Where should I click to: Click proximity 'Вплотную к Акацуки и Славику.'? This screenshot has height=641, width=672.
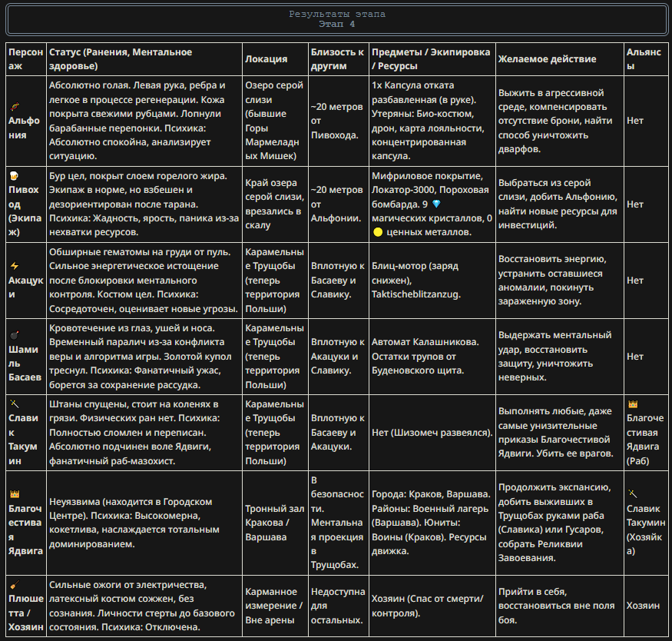(x=338, y=357)
